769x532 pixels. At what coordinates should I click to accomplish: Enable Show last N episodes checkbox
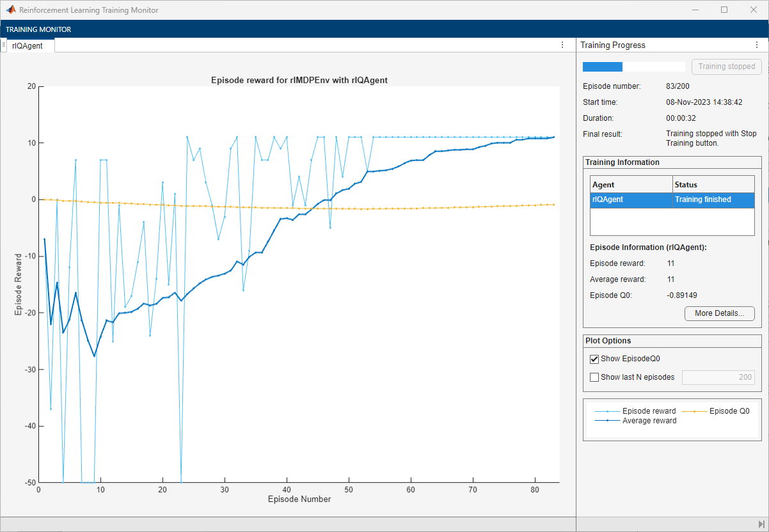594,377
